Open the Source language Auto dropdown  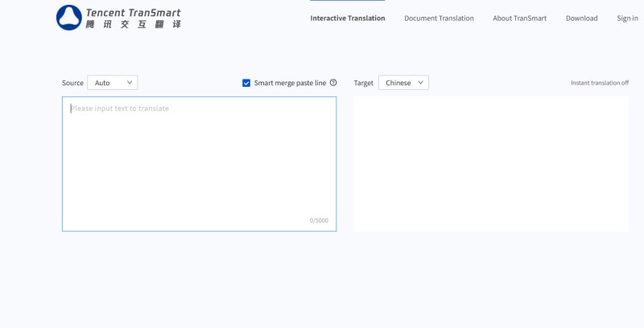113,83
